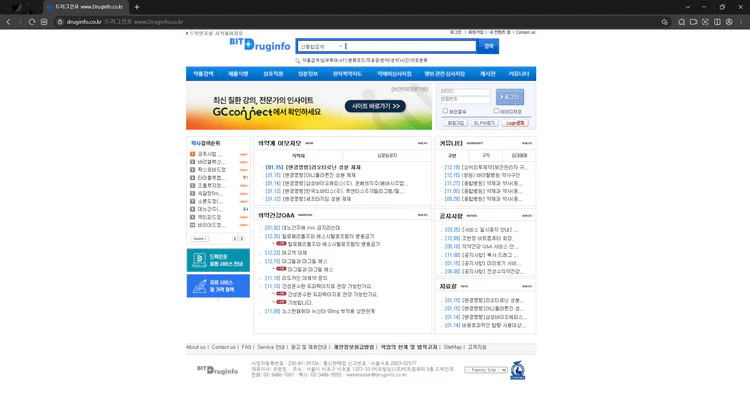This screenshot has width=750, height=403.
Task: Open a new browser tab with plus
Action: (x=137, y=7)
